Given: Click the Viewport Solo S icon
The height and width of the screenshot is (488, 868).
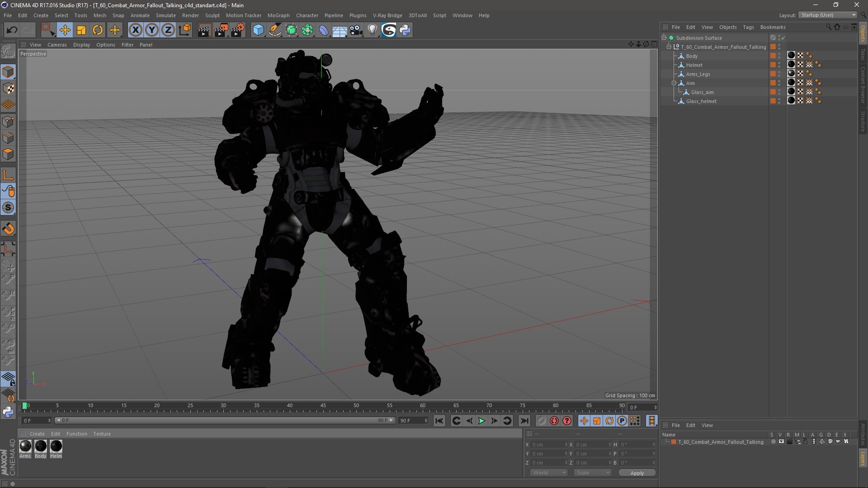Looking at the screenshot, I should pyautogui.click(x=8, y=208).
